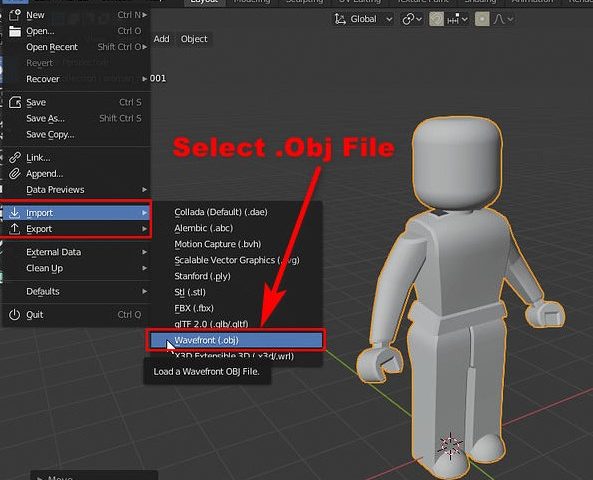This screenshot has height=480, width=593.
Task: Import Collada (Default) (.dae) file
Action: click(236, 212)
